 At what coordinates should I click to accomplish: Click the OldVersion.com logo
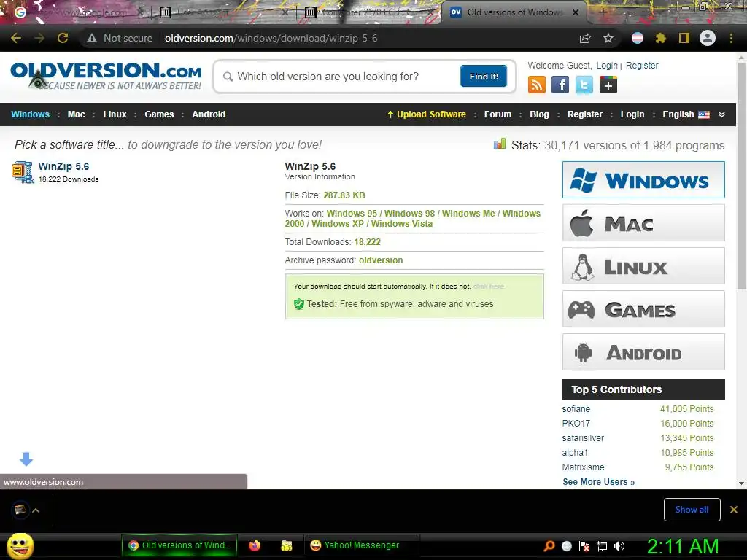coord(106,76)
